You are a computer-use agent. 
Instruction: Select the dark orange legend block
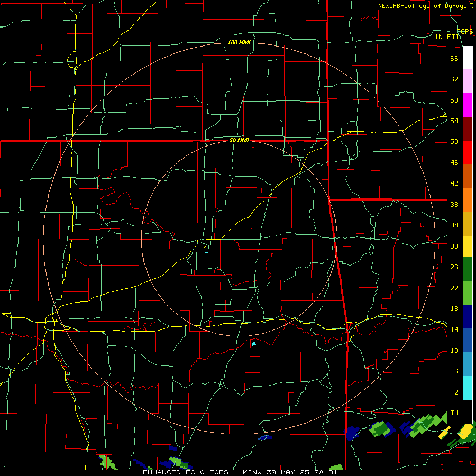tap(467, 176)
